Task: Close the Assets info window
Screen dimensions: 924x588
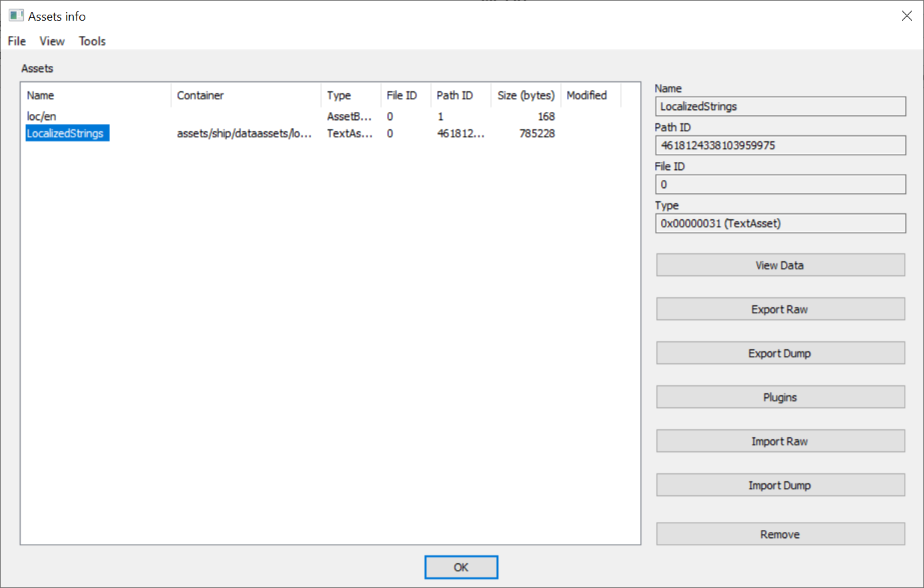Action: tap(907, 16)
